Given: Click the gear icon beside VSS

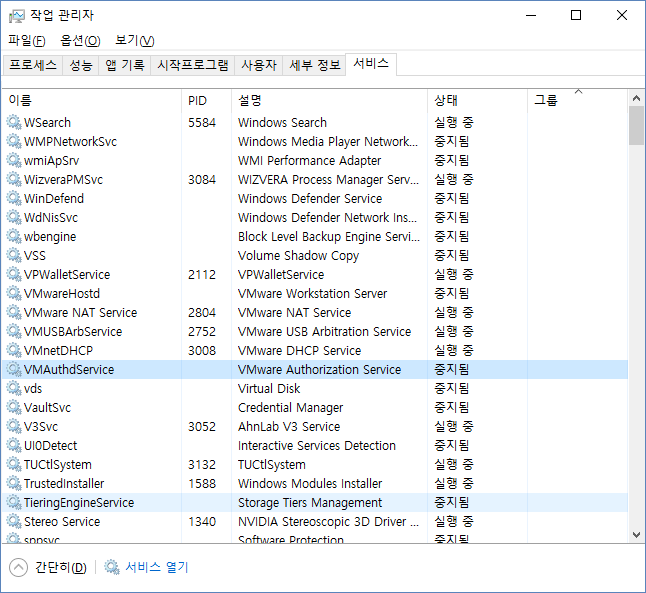Looking at the screenshot, I should point(14,255).
